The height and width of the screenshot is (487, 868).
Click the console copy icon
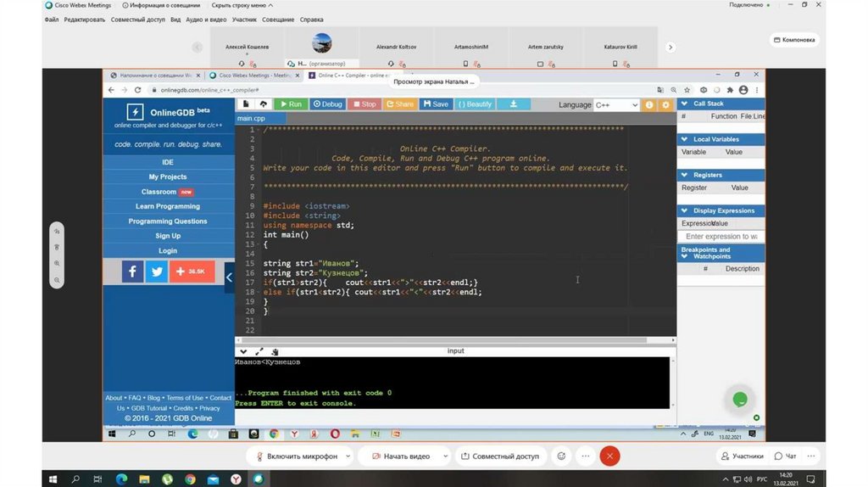[x=275, y=352]
